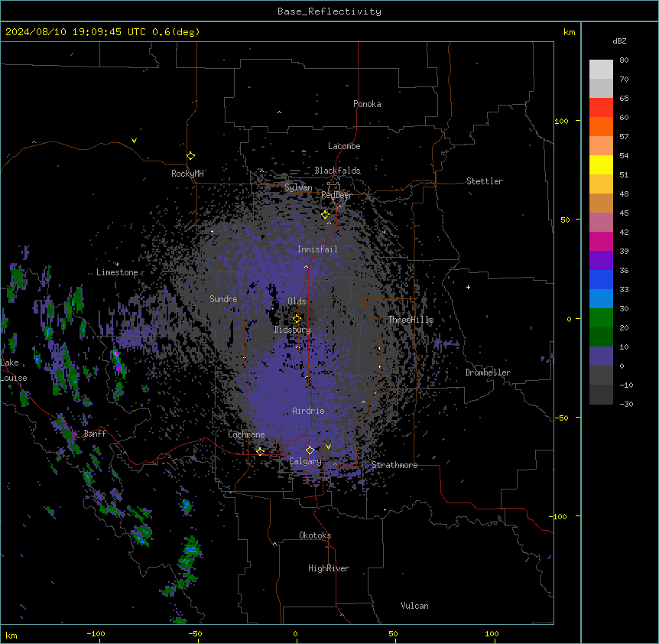Pick the light gray 70–80 dBZ legend swatch
Viewport: 659px width, 644px height.
click(x=601, y=70)
